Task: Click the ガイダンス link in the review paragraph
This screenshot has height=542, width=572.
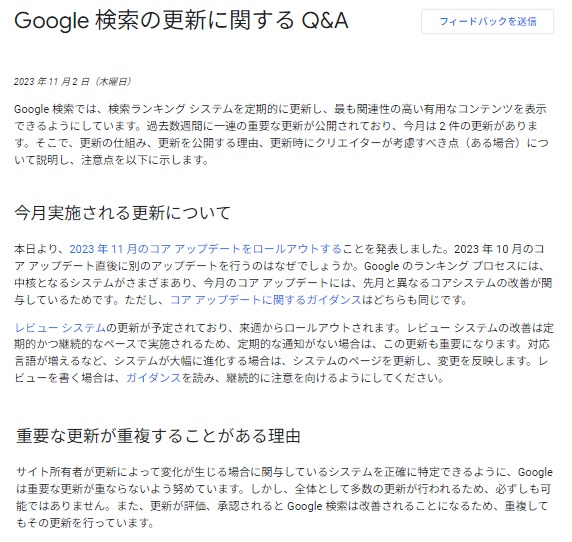Action: (x=154, y=378)
